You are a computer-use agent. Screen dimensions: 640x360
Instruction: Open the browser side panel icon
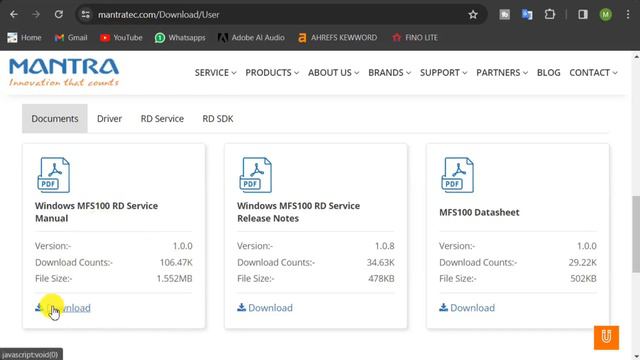[583, 14]
